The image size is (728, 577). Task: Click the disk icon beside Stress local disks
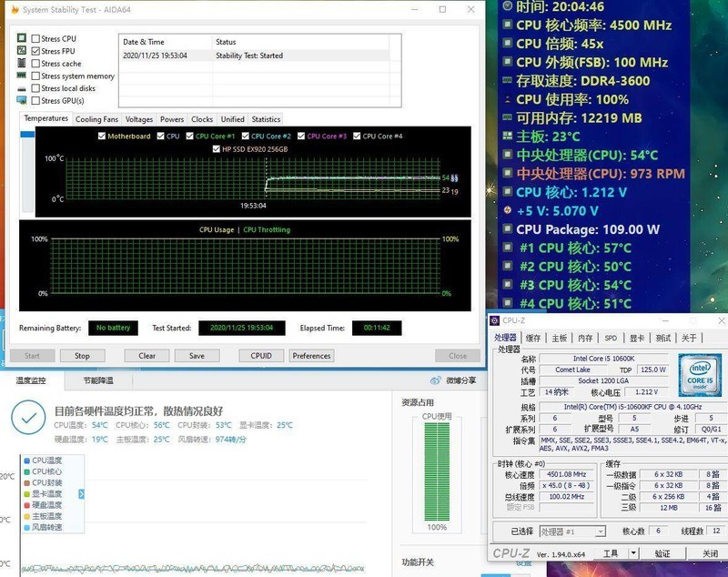click(x=22, y=88)
